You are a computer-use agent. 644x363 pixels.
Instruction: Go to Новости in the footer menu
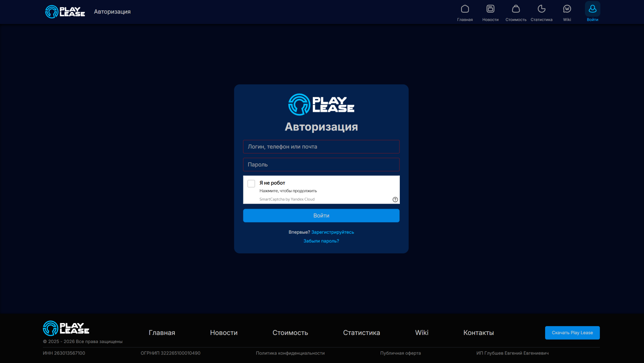[224, 333]
